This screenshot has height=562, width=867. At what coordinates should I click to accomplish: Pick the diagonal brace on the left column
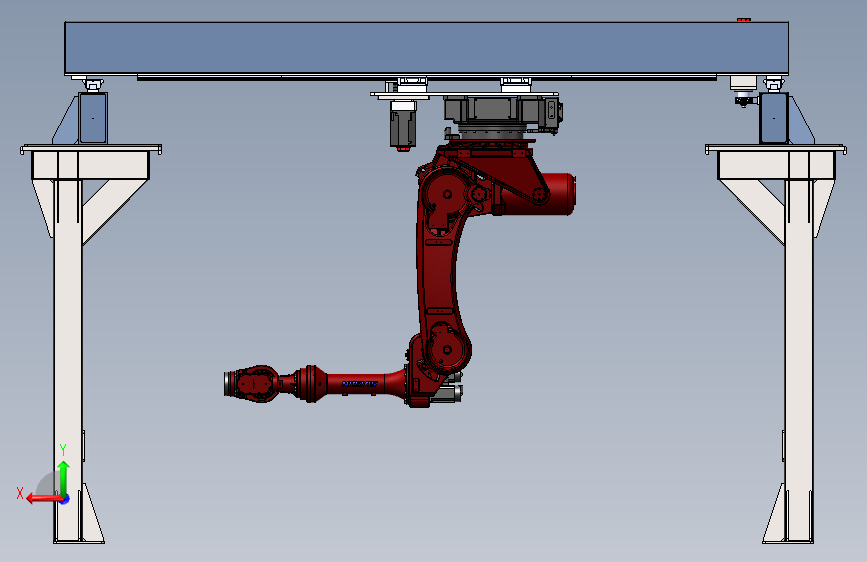(115, 211)
